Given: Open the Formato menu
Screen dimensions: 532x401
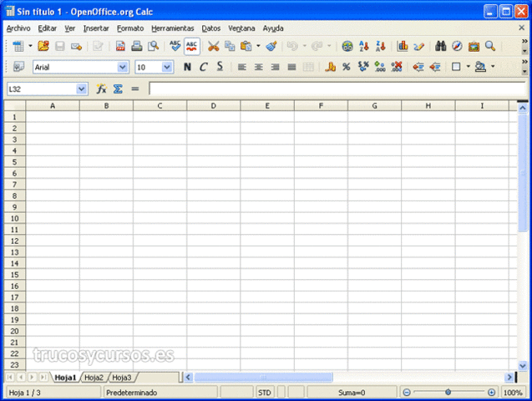Looking at the screenshot, I should coord(130,28).
